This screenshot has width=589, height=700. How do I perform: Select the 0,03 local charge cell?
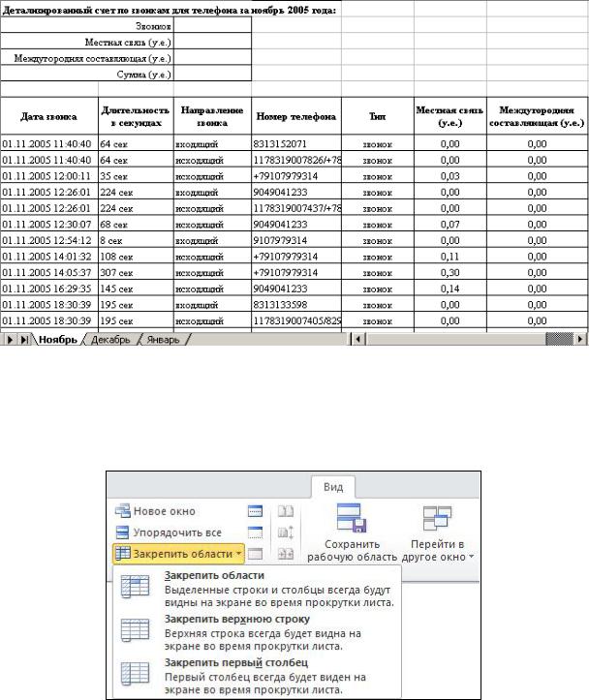pos(450,176)
